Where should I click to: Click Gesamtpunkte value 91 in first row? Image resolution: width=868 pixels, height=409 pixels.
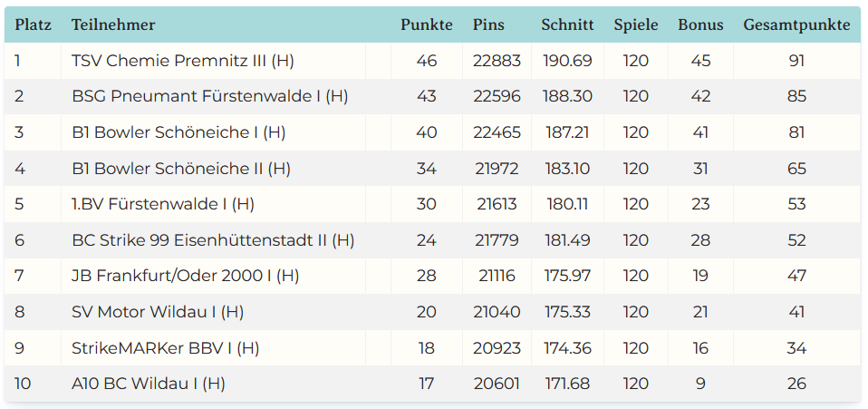[796, 61]
